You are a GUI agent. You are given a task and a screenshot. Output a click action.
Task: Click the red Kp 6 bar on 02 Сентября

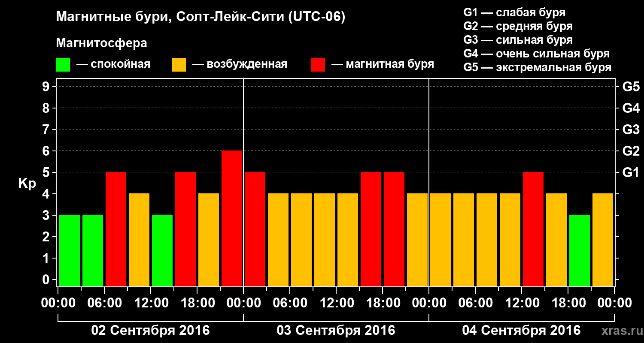[232, 218]
